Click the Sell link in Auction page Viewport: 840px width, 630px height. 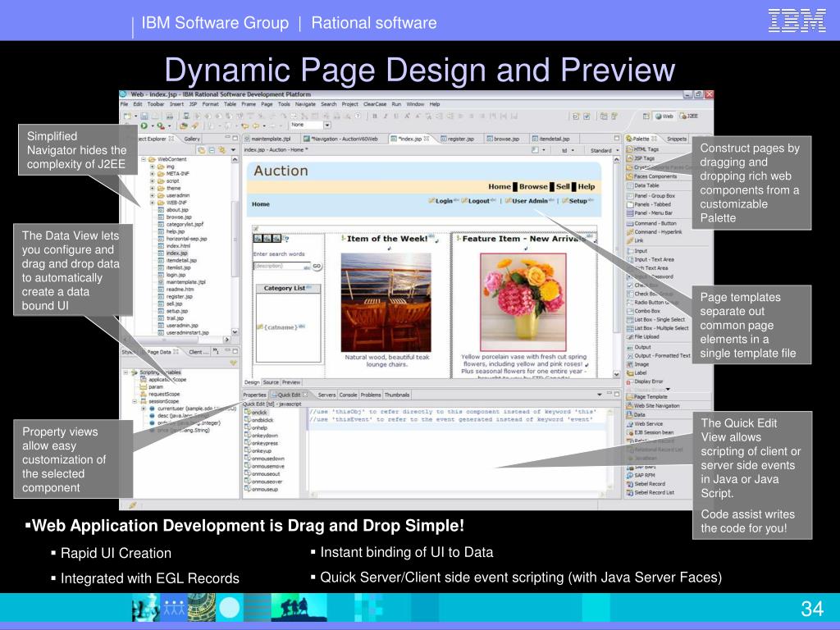(x=563, y=186)
